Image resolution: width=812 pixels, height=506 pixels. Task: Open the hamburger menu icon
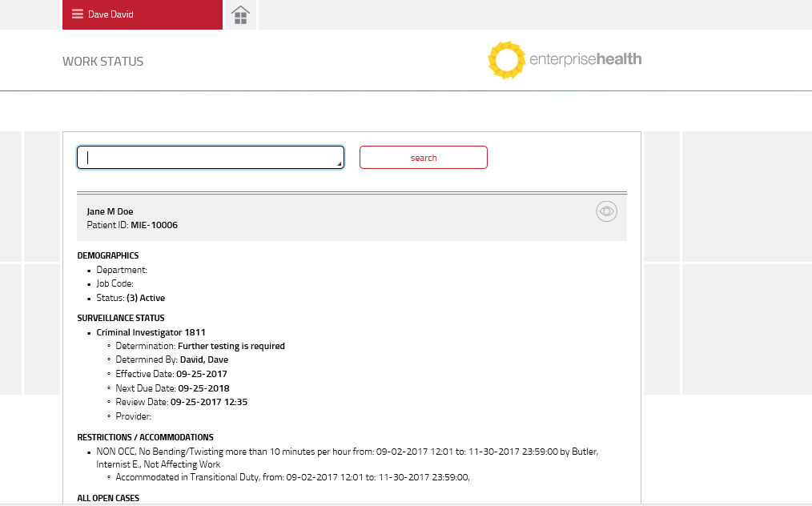click(78, 14)
